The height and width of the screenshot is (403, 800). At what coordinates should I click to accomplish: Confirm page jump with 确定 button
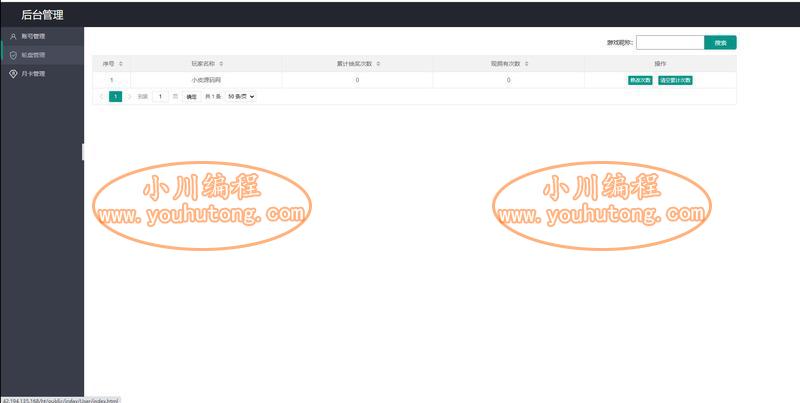coord(191,96)
